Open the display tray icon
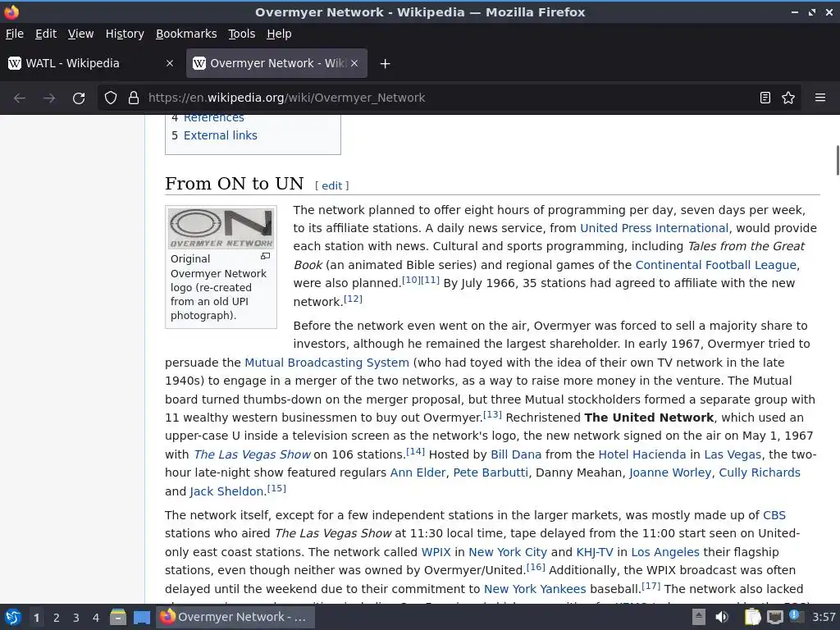 click(774, 617)
